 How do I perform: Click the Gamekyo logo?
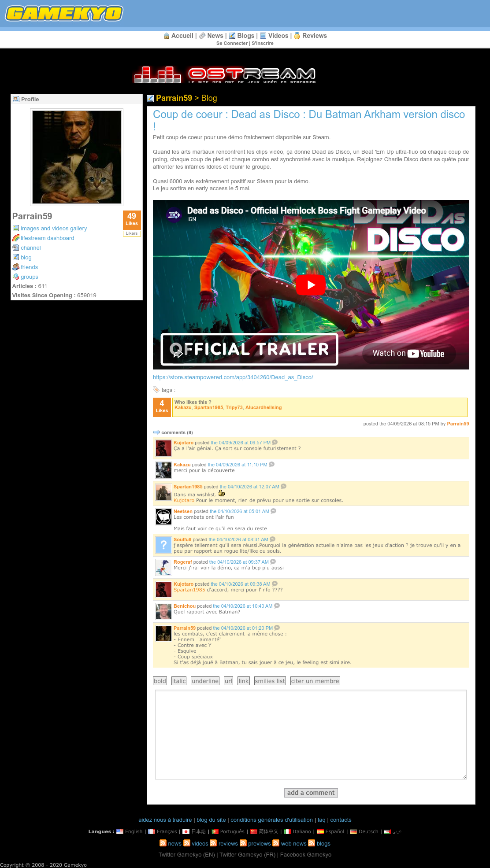point(64,13)
